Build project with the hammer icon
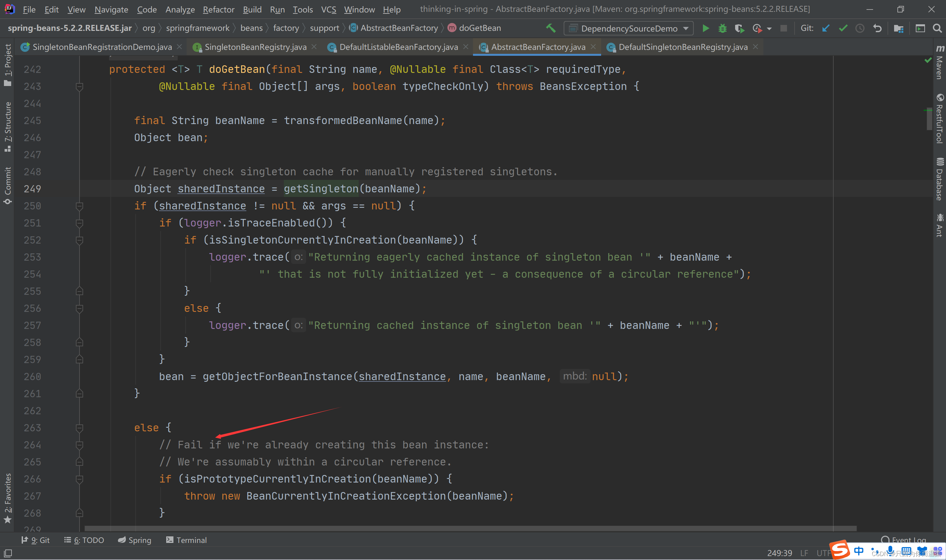946x560 pixels. tap(551, 28)
